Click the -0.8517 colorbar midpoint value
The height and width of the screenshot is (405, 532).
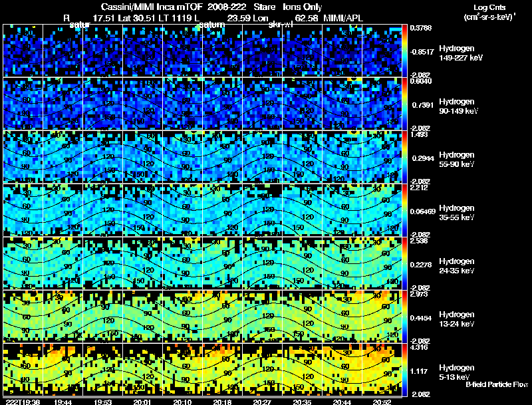point(422,52)
